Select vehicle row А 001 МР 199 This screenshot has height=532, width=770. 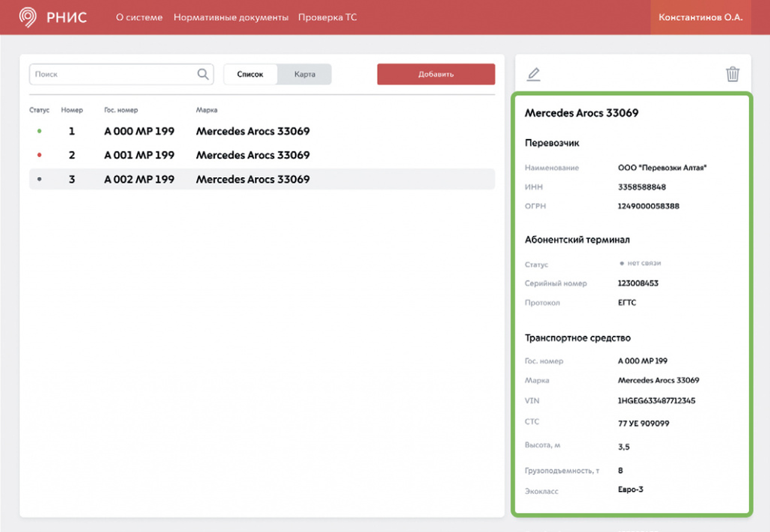point(262,155)
